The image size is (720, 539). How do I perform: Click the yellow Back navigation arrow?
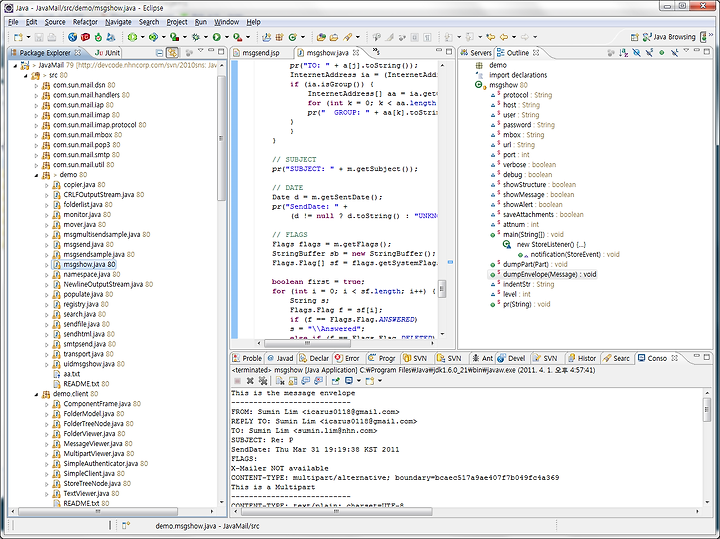(x=504, y=37)
